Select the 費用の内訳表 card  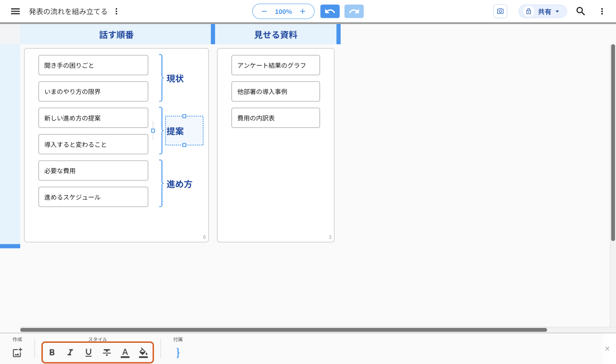(x=276, y=118)
